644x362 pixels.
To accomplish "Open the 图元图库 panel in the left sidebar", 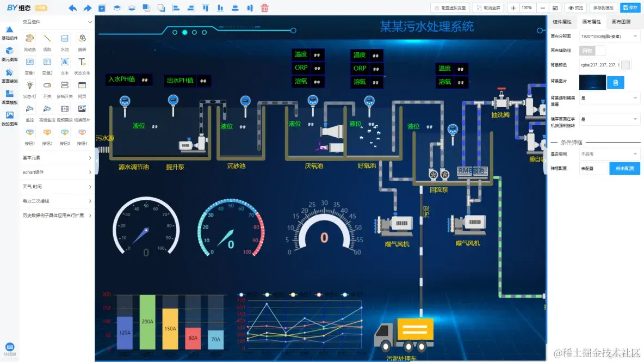I will click(x=9, y=52).
